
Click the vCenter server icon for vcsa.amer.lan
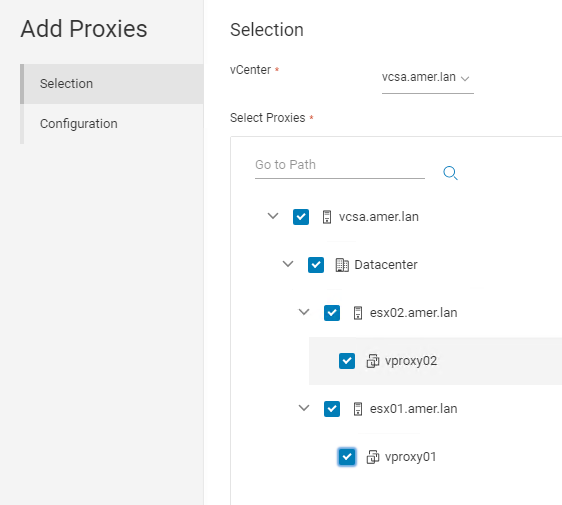pyautogui.click(x=327, y=217)
